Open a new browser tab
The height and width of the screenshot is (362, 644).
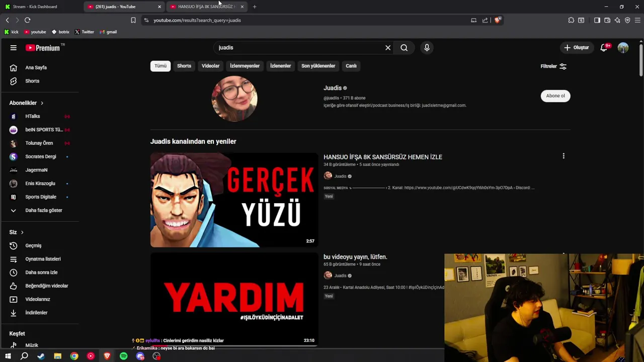255,7
